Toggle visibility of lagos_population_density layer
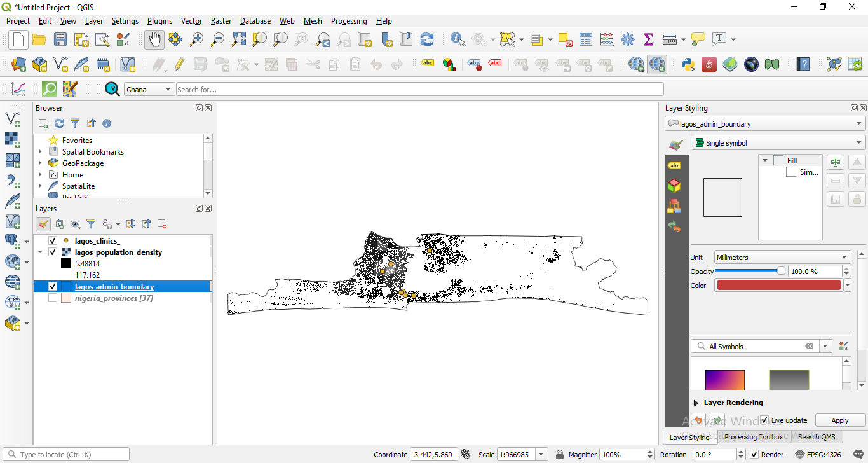This screenshot has height=463, width=868. click(x=53, y=252)
